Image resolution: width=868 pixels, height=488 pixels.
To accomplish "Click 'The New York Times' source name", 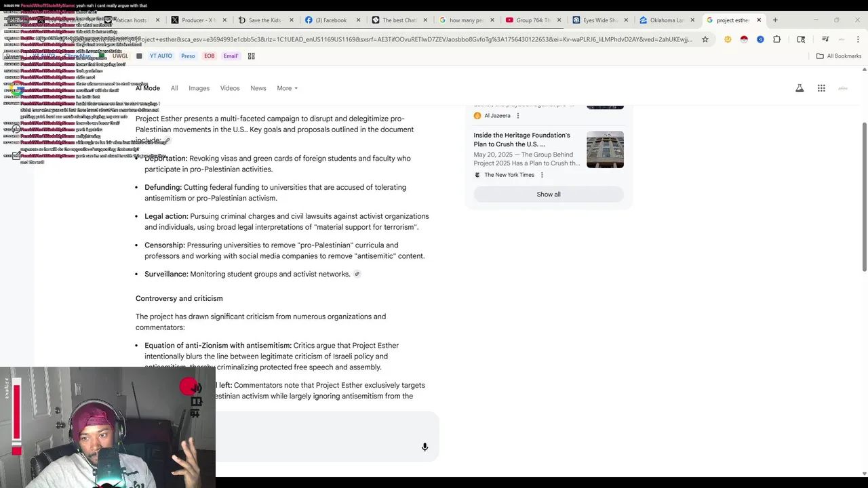I will [509, 175].
